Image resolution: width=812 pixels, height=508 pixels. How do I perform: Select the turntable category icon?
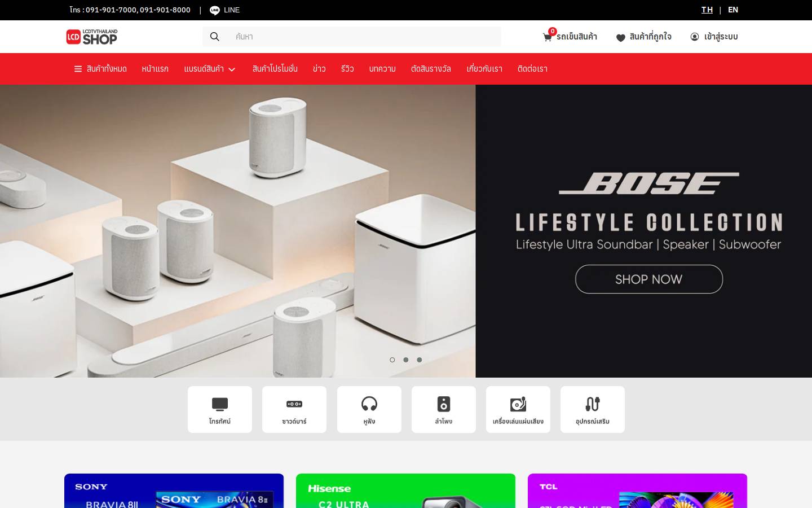point(518,404)
